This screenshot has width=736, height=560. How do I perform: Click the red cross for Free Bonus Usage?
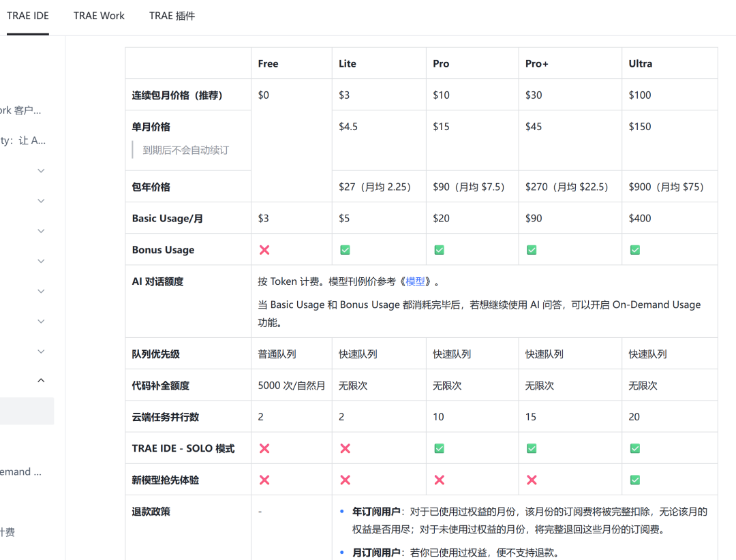(264, 250)
